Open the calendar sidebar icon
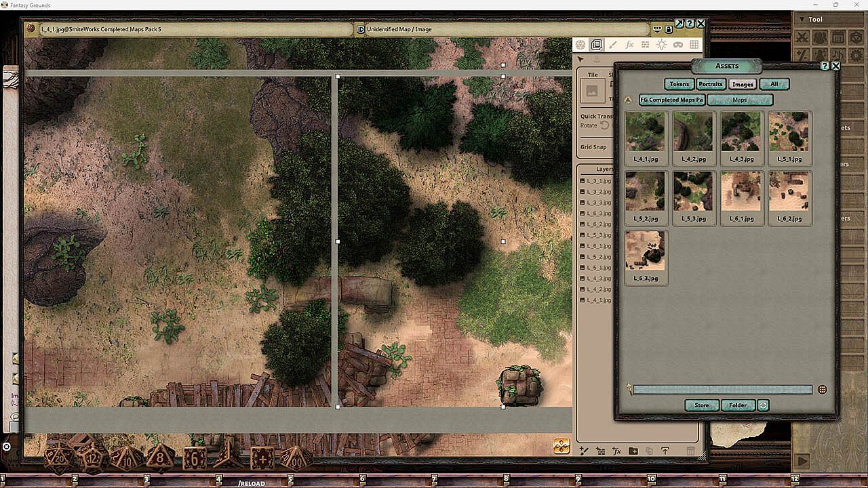 point(838,37)
